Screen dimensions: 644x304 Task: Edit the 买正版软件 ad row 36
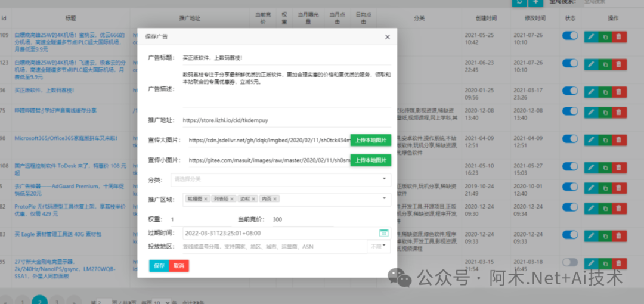point(591,92)
